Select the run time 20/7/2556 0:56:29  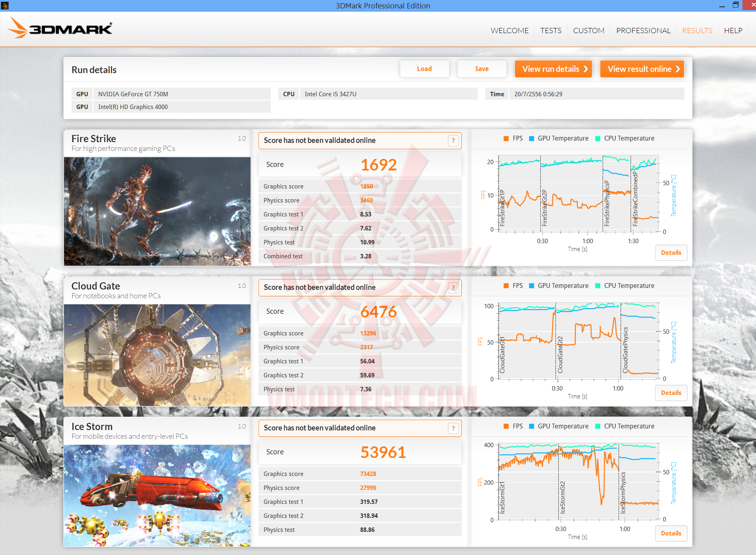coord(597,94)
